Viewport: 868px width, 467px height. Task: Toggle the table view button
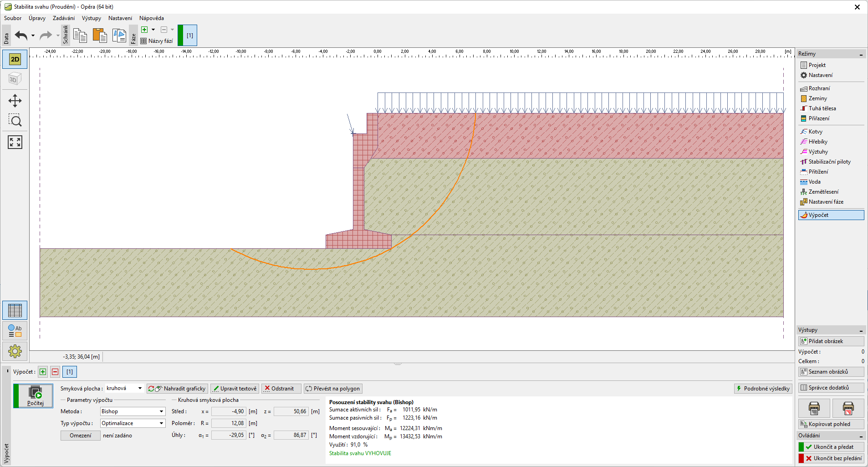(x=15, y=310)
